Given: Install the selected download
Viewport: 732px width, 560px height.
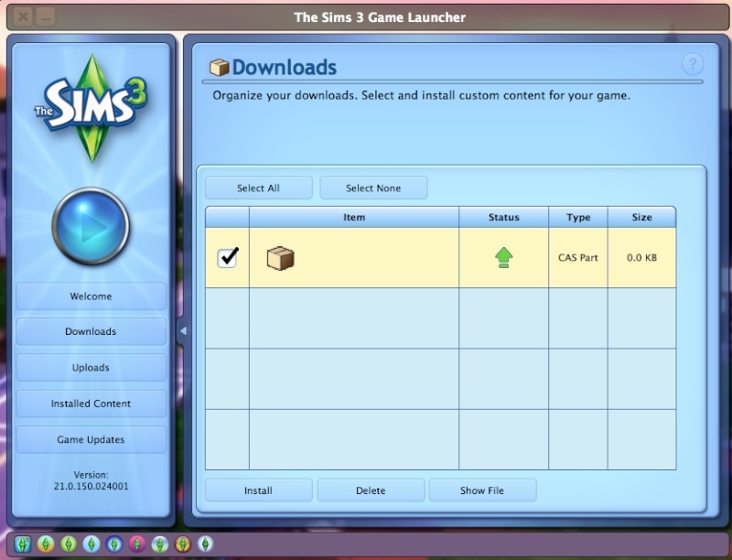Looking at the screenshot, I should click(x=259, y=490).
